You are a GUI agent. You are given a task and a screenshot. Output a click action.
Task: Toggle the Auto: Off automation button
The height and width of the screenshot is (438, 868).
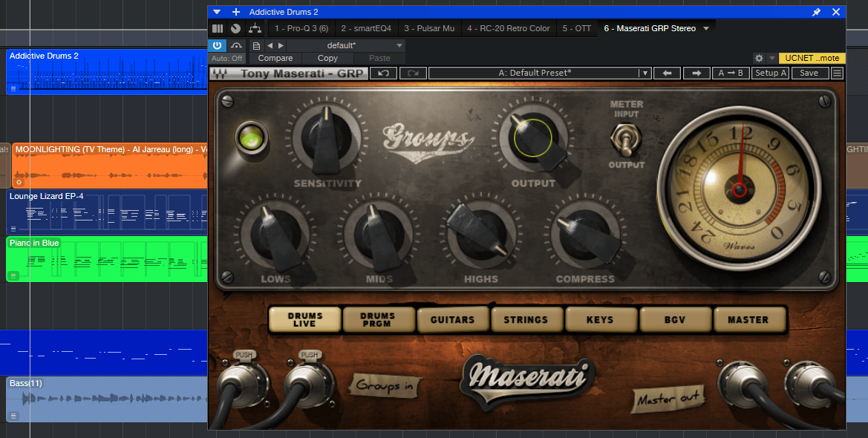[226, 58]
